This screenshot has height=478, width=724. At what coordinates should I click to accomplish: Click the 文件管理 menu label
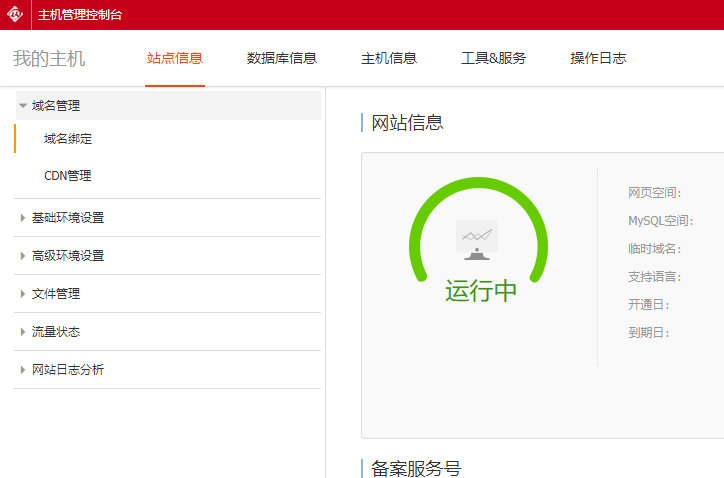[56, 293]
